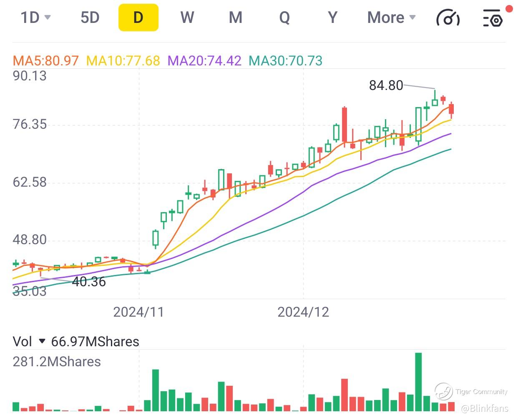
Task: Click the MA20:74.42 indicator label
Action: [x=204, y=61]
